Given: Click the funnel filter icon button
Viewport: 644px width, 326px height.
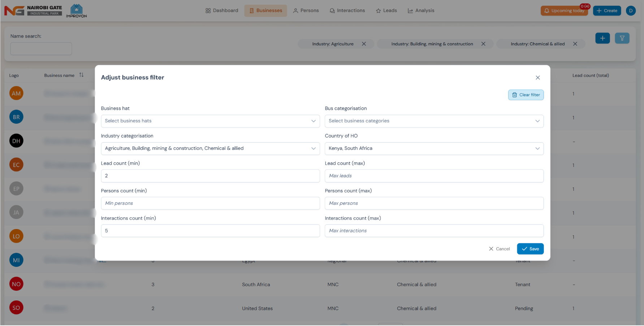Looking at the screenshot, I should [622, 38].
